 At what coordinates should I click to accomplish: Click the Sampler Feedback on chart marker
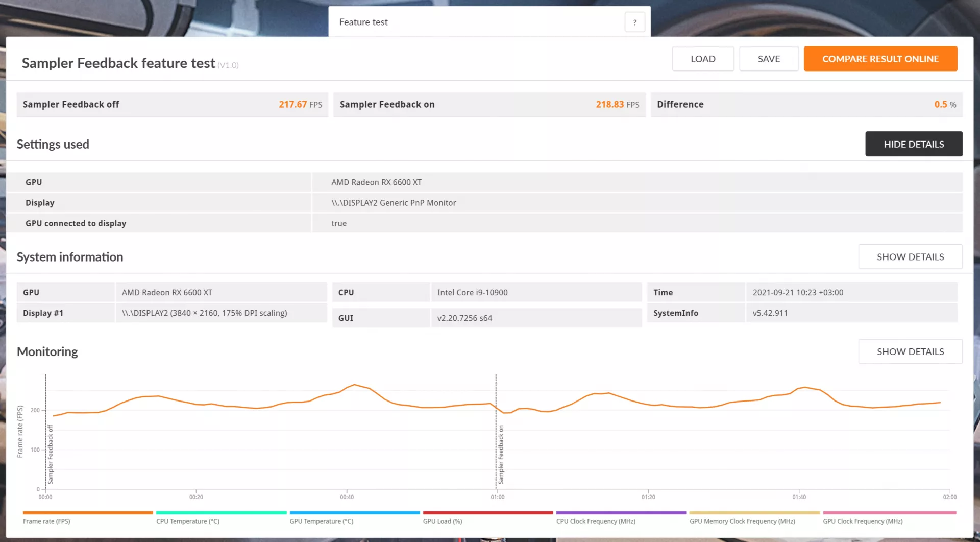(x=501, y=454)
